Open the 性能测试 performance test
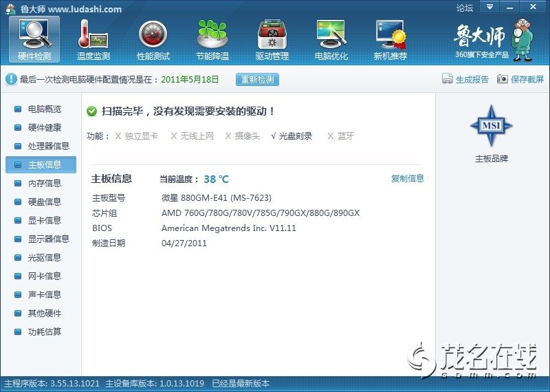550x392 pixels. click(x=153, y=39)
